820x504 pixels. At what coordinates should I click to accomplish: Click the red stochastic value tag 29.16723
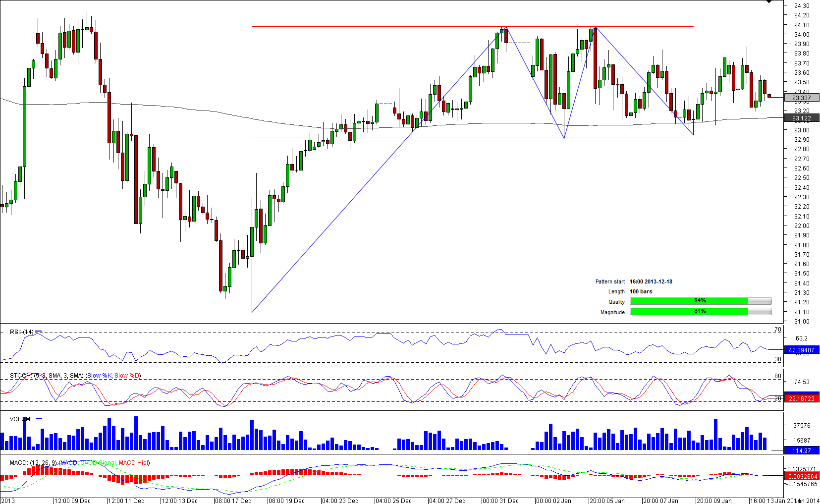coord(801,398)
